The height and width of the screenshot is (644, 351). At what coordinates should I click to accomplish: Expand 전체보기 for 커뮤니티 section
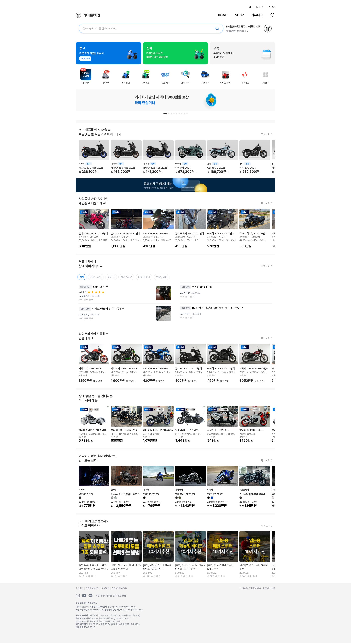[x=267, y=266]
